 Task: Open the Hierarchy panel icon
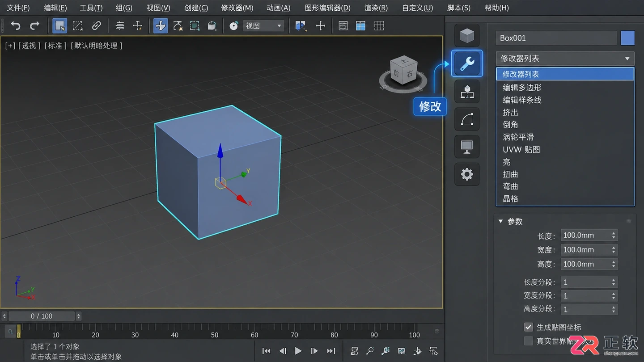coord(467,91)
